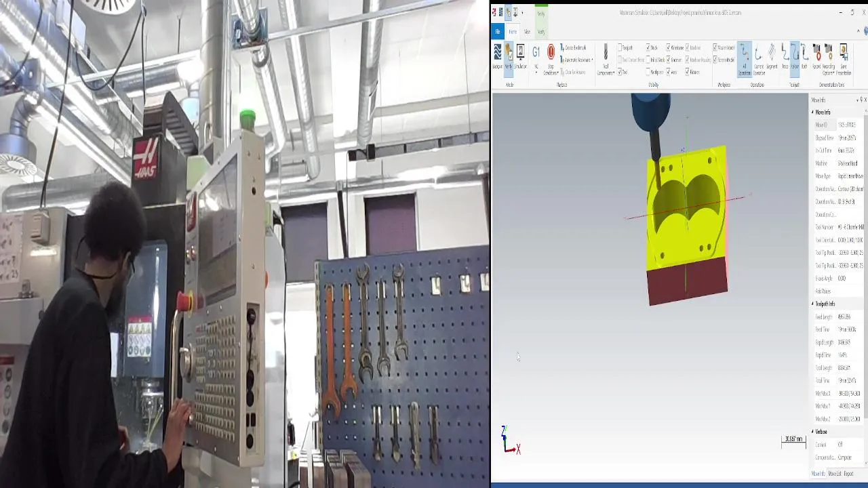Click the scale indicator in the viewport corner
Screen dimensions: 868x488
click(x=793, y=441)
